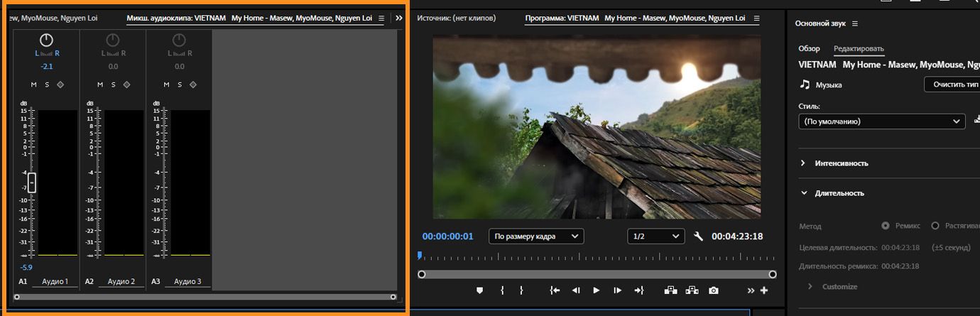Add a marker in Program monitor

pos(479,290)
